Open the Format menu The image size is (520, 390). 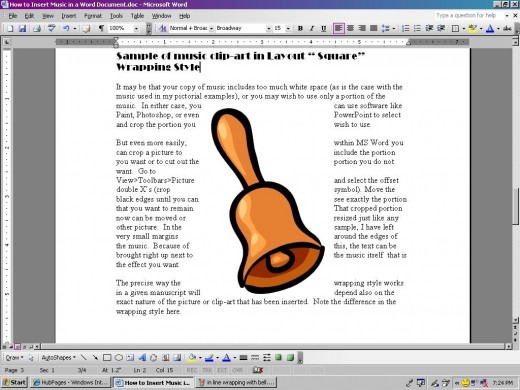click(93, 16)
